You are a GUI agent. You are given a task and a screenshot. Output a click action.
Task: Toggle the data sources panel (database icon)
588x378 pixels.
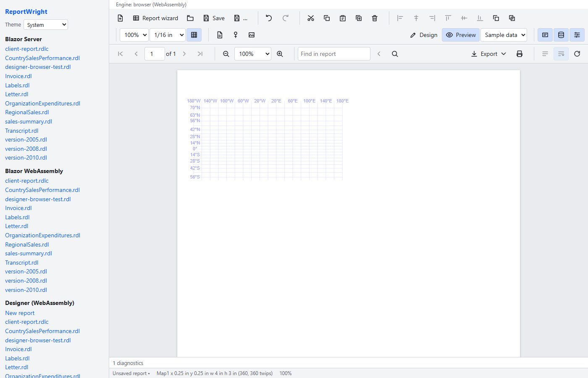click(x=561, y=35)
